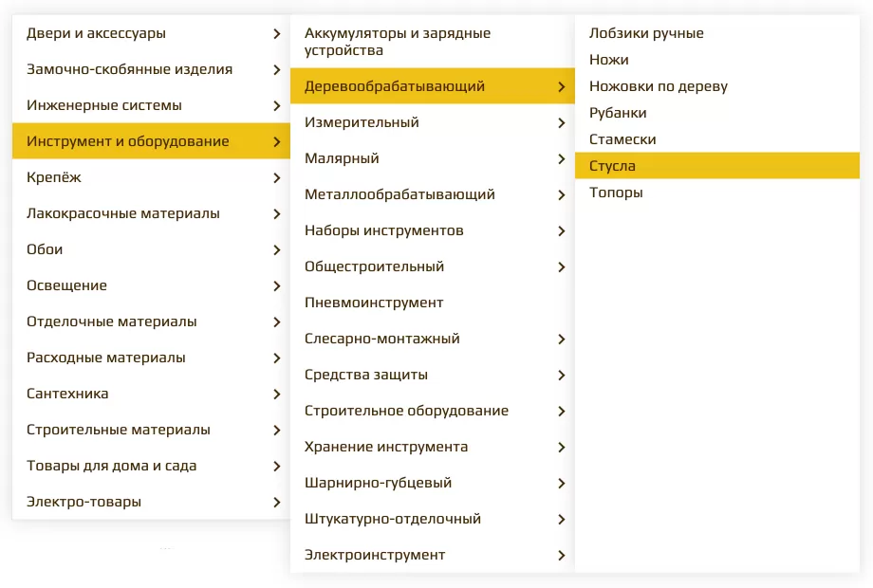Click the chevron icon beside Обои
873x588 pixels.
[276, 249]
